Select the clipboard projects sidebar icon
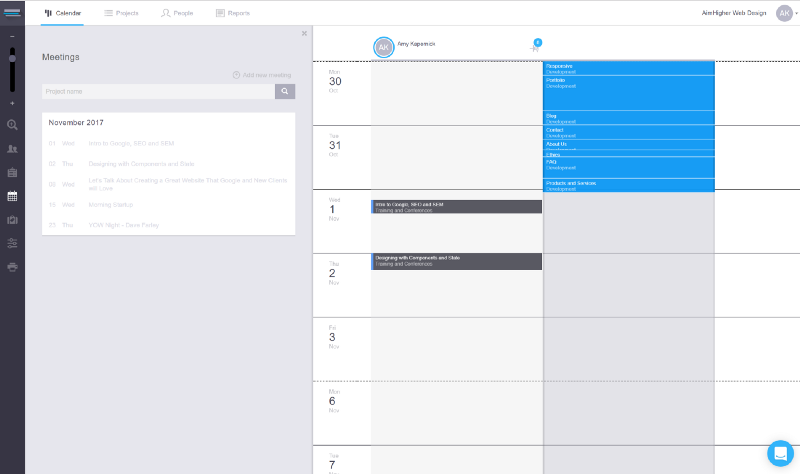The height and width of the screenshot is (474, 800). coord(12,172)
